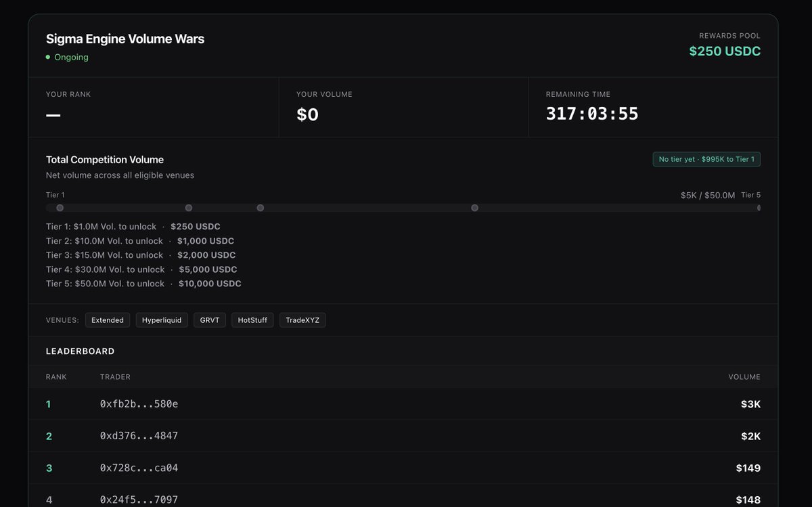Click the Sigma Engine Volume Wars title
This screenshot has width=812, height=507.
(x=125, y=39)
